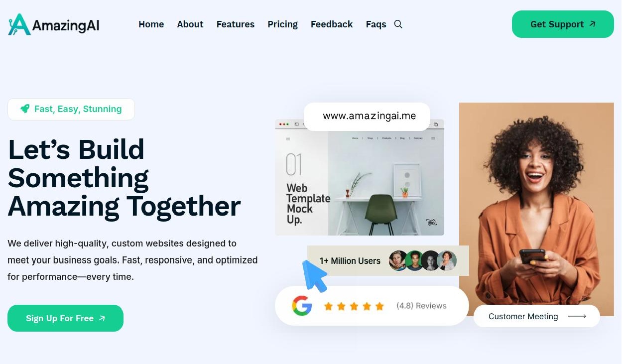
Task: Click the Google logo icon
Action: point(302,306)
